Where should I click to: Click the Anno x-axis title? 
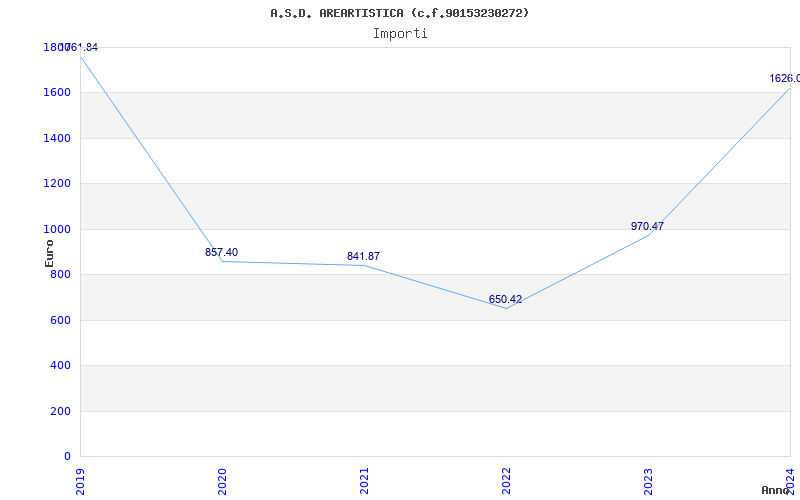pyautogui.click(x=776, y=490)
